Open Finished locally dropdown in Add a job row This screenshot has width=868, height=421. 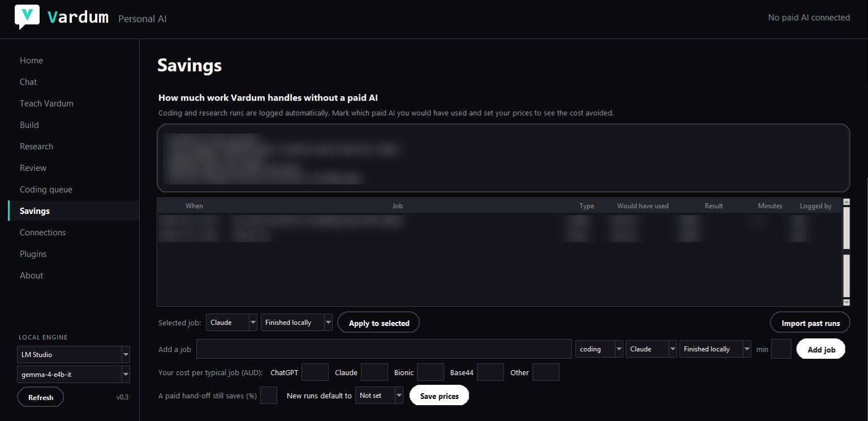click(715, 349)
